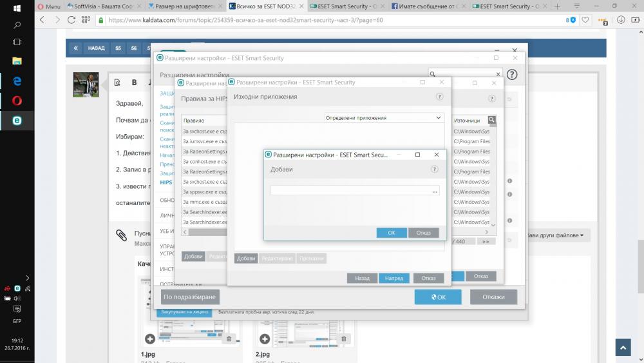644x363 pixels.
Task: Click search field in Разширени настройки
Action: tap(465, 74)
